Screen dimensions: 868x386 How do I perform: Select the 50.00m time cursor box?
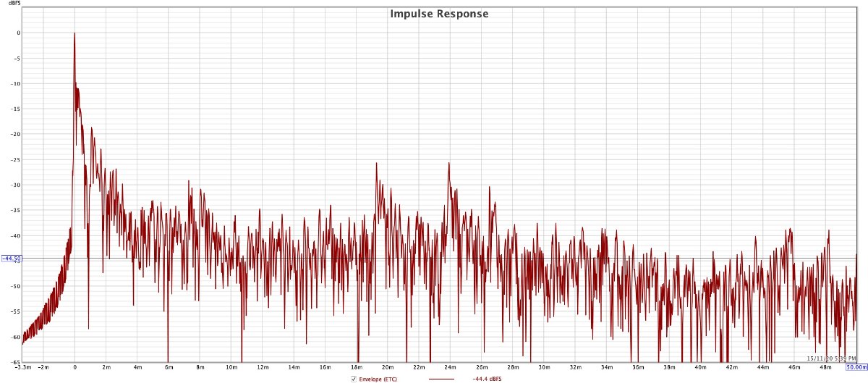(856, 367)
